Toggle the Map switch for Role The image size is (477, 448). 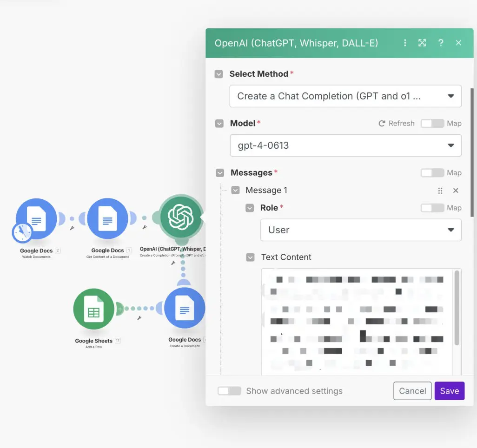tap(432, 208)
